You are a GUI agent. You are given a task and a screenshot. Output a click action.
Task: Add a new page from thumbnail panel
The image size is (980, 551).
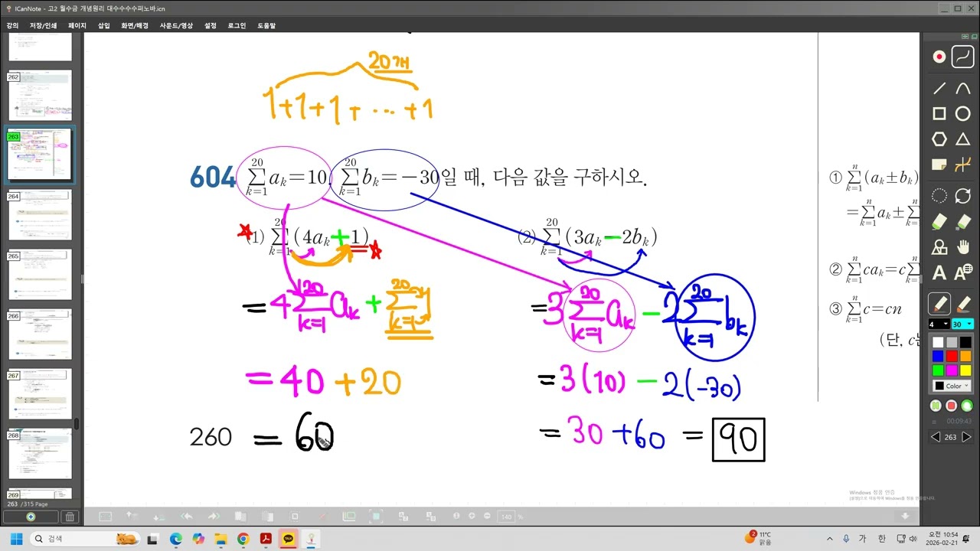tap(31, 517)
